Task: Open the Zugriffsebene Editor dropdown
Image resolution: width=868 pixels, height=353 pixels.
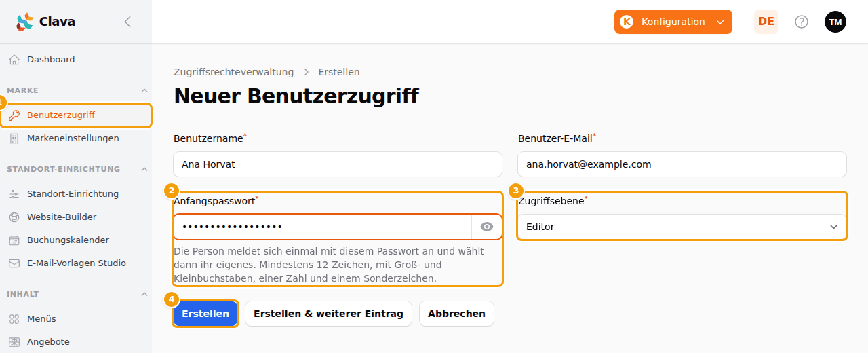Action: 682,227
